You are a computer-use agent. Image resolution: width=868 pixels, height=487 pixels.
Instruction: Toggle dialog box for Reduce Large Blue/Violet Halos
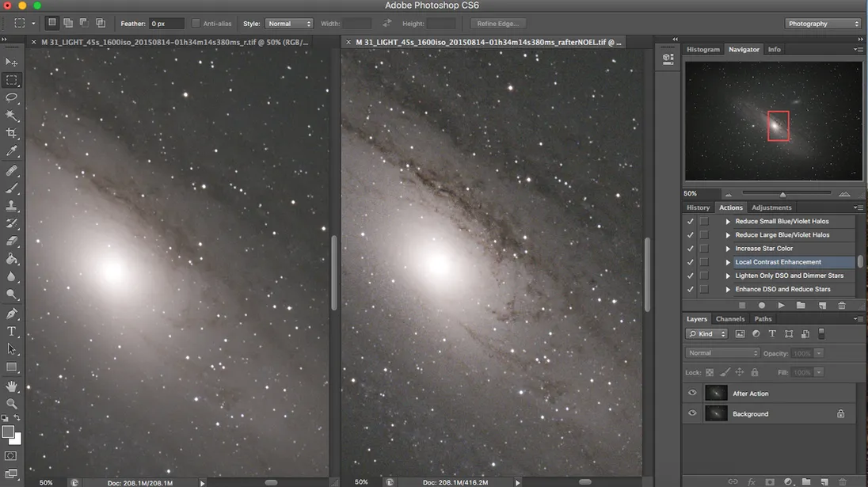pos(704,235)
